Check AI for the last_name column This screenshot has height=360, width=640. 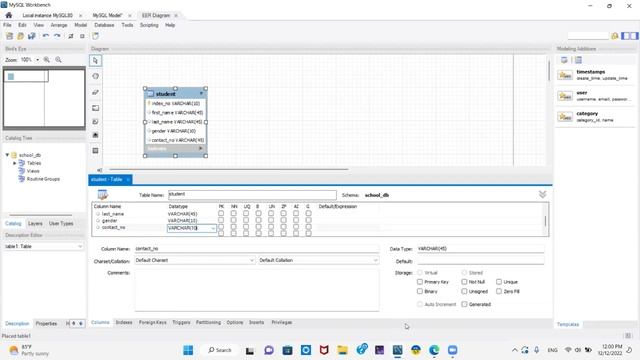click(296, 213)
